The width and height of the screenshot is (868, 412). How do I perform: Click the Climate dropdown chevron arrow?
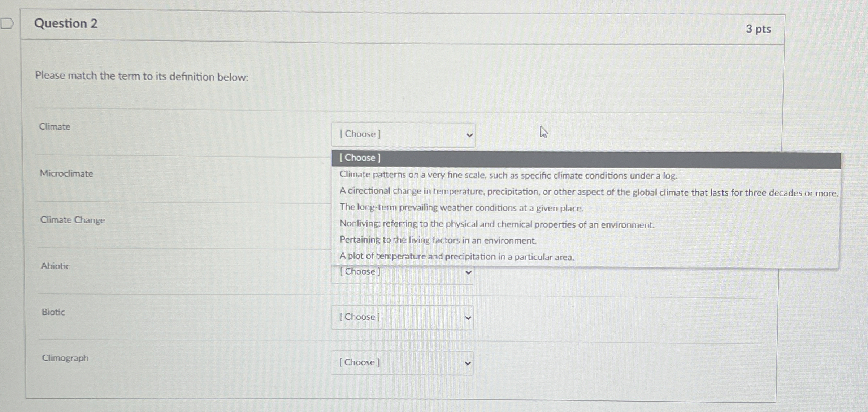469,136
